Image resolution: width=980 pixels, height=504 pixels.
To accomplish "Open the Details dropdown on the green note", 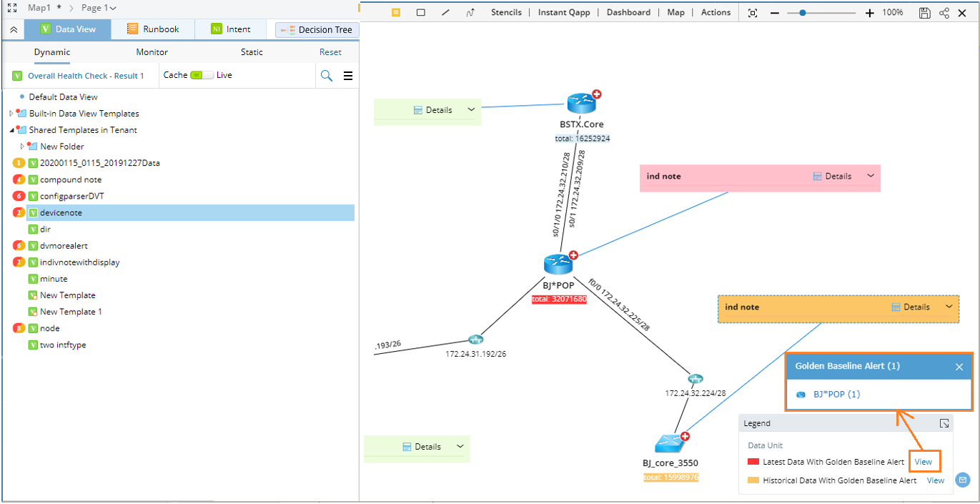I will click(471, 110).
